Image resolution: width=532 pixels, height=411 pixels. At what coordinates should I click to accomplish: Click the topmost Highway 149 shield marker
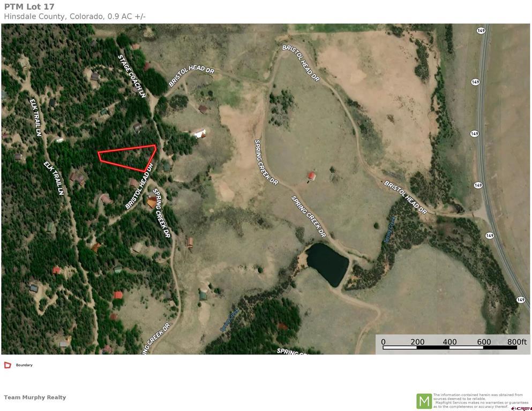(x=481, y=31)
